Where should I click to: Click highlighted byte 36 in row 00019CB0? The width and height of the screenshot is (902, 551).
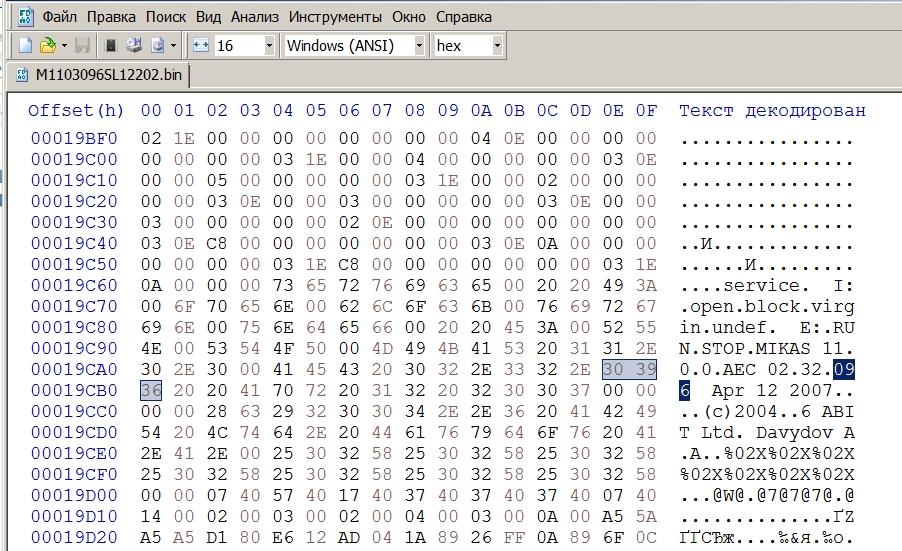point(151,391)
